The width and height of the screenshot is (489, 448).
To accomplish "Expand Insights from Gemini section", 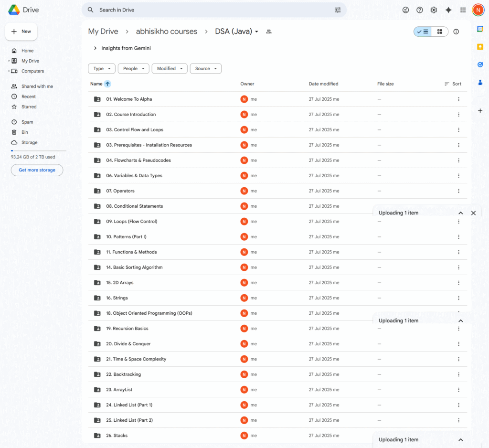I will [x=96, y=48].
